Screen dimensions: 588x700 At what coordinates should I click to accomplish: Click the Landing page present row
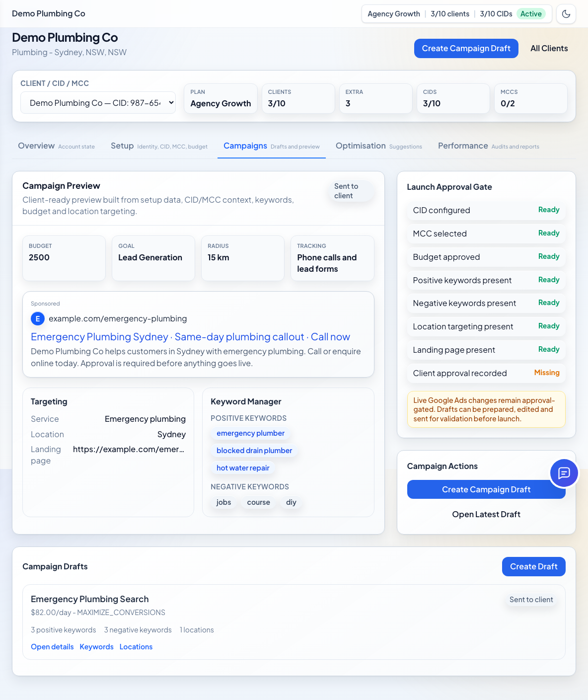click(486, 350)
